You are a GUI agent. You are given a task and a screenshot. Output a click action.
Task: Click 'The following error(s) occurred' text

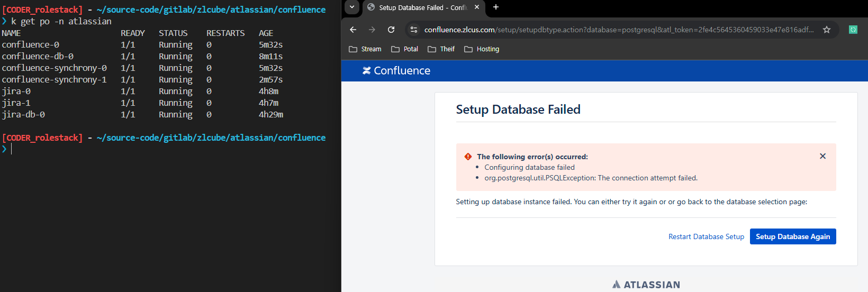532,157
